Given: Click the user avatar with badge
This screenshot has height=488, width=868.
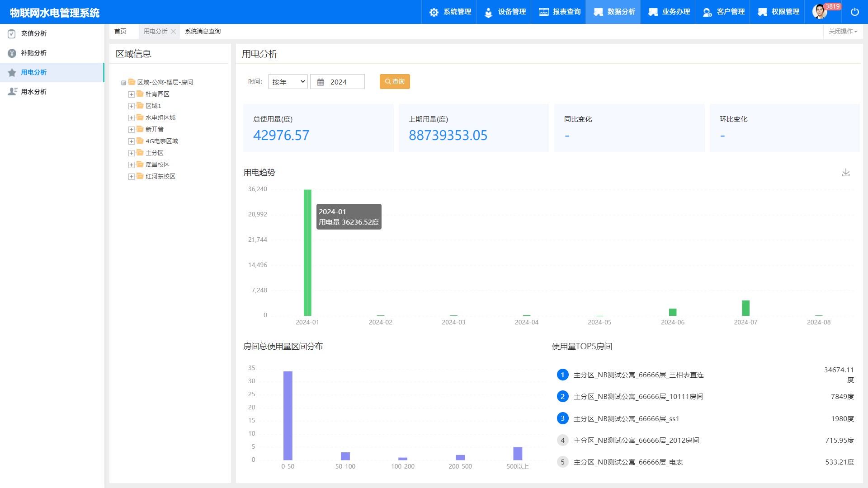Looking at the screenshot, I should coord(819,12).
